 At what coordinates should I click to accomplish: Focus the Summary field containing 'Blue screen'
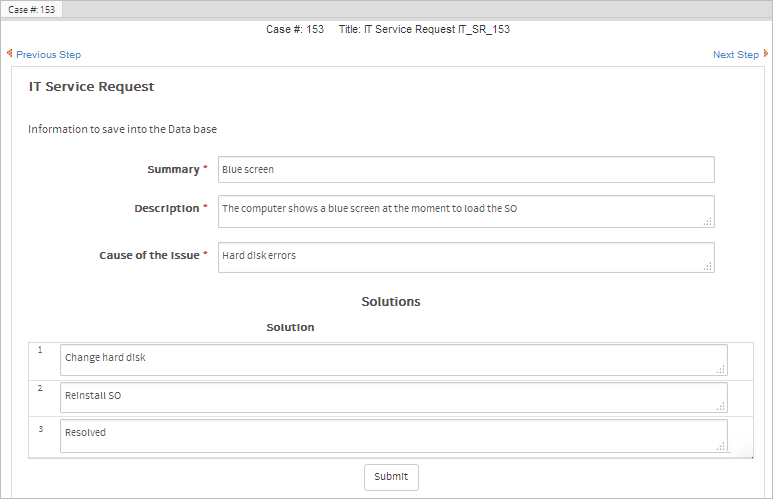point(466,170)
